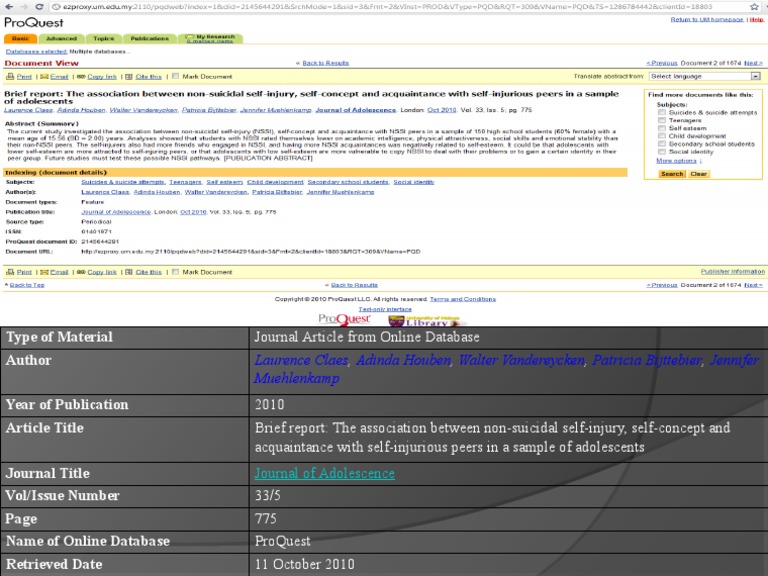Click the Return to UM homepage link

(x=707, y=20)
